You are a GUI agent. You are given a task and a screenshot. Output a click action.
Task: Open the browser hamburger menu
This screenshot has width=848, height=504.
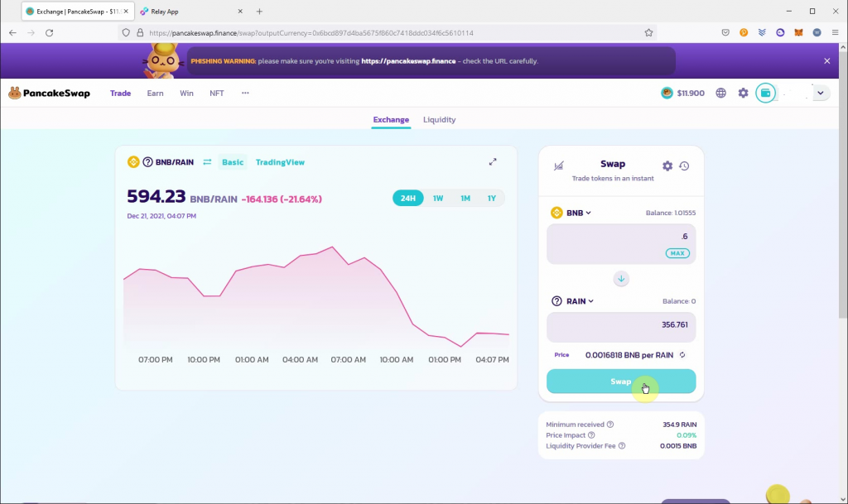(835, 33)
